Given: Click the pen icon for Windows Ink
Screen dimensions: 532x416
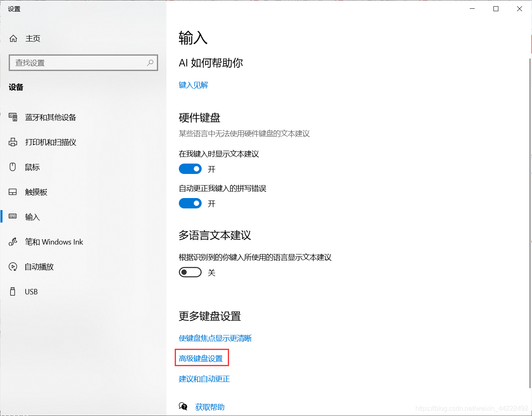Looking at the screenshot, I should 13,242.
